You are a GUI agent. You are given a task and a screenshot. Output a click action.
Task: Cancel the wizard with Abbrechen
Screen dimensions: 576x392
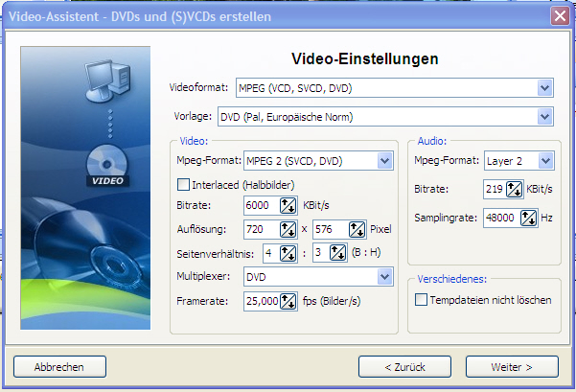[x=58, y=366]
